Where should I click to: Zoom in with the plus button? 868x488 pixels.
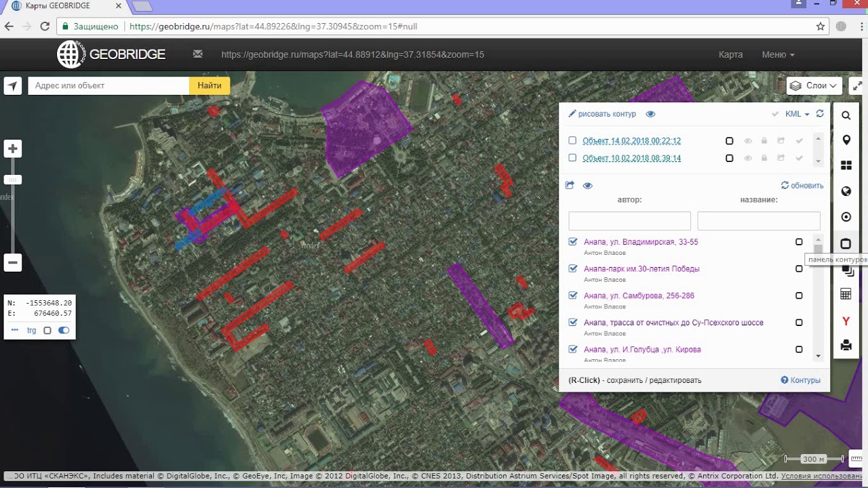point(13,149)
